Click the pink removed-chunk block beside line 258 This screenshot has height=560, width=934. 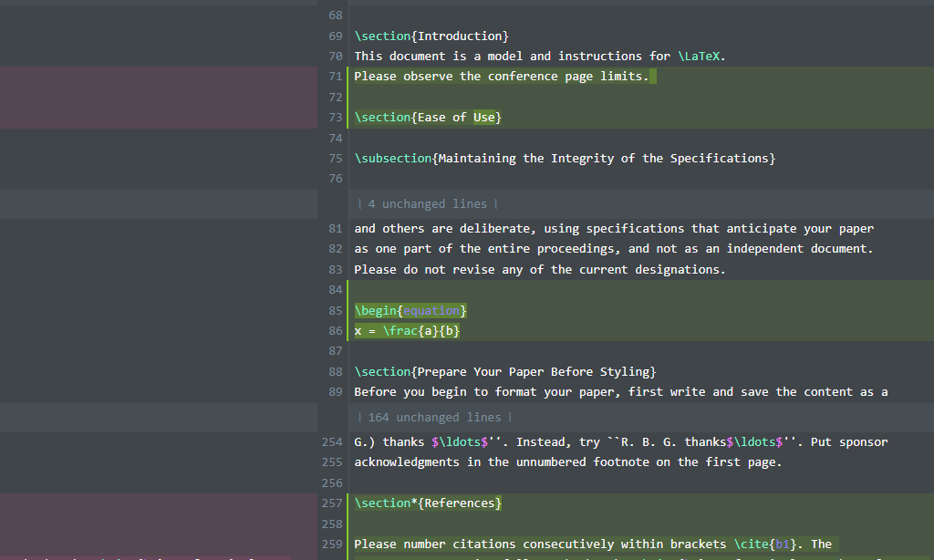(x=159, y=524)
